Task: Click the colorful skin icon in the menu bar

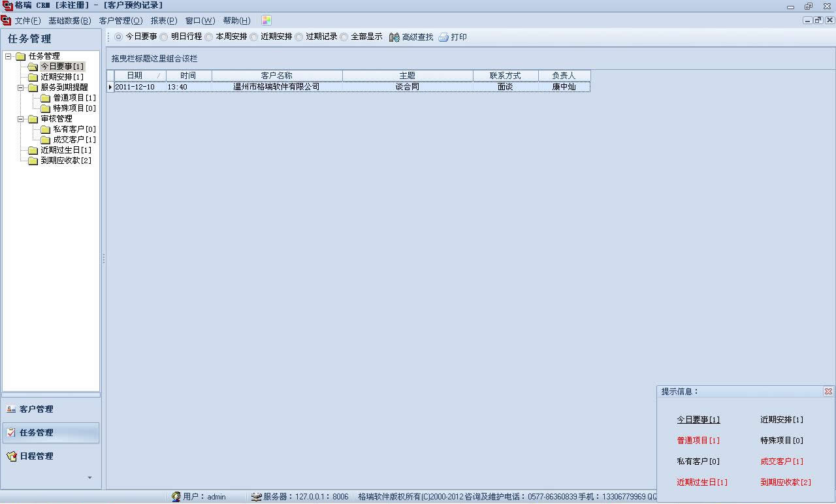Action: click(x=266, y=21)
